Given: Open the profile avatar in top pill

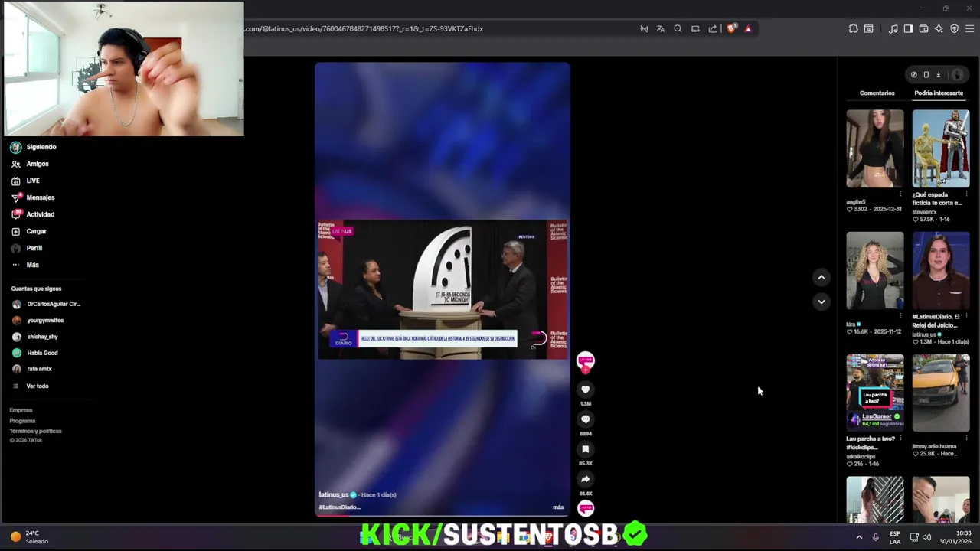Looking at the screenshot, I should (956, 74).
